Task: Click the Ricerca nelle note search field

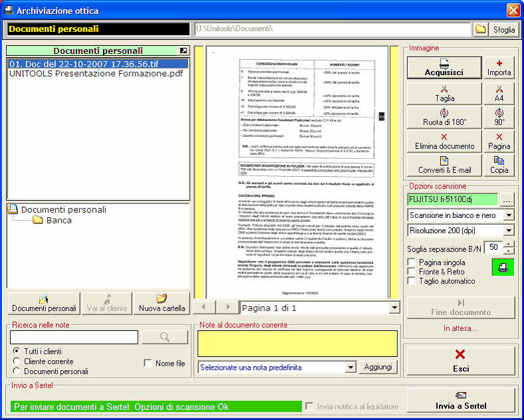Action: click(75, 338)
